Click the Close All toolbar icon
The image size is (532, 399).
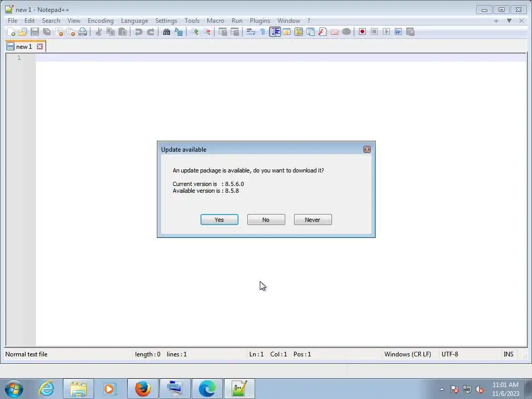71,32
